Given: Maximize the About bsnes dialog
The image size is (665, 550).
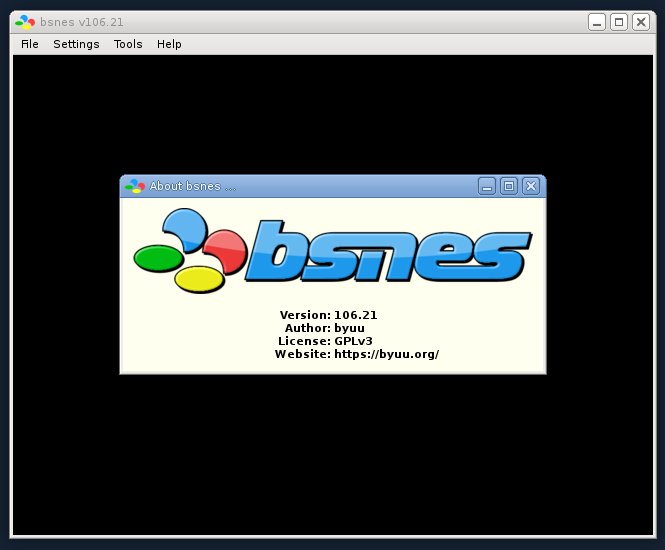Looking at the screenshot, I should click(x=509, y=186).
